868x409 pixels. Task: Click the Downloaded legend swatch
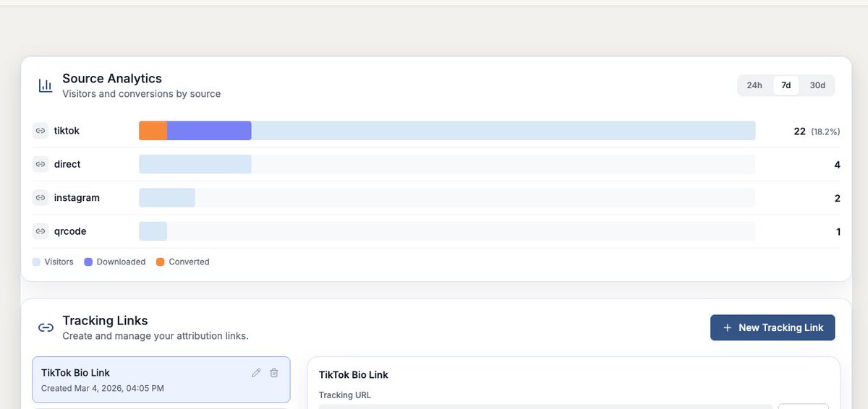pos(88,262)
